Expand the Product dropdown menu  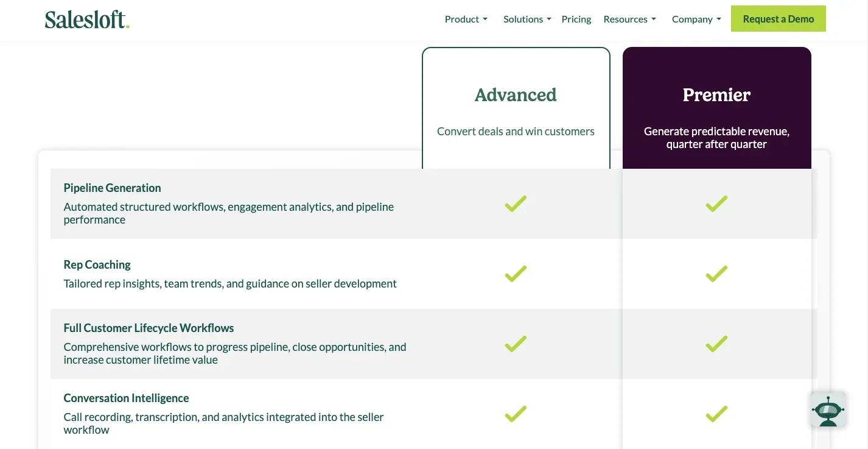[466, 19]
